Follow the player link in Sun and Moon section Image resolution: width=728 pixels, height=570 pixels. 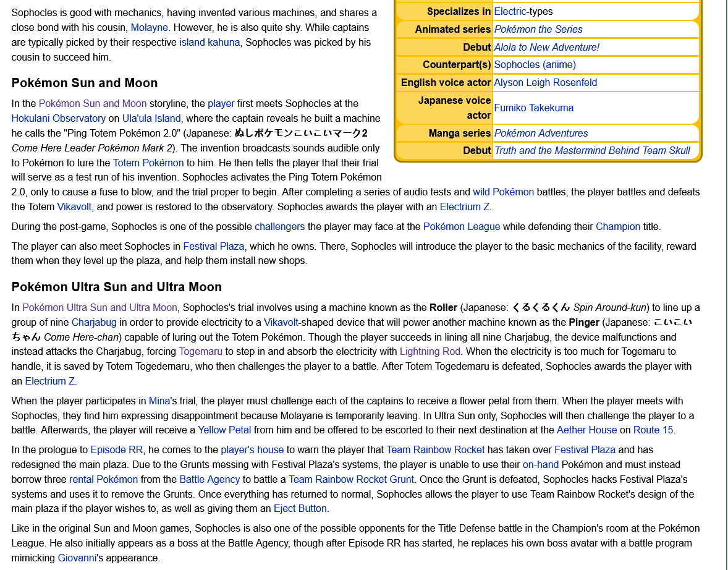pos(221,104)
